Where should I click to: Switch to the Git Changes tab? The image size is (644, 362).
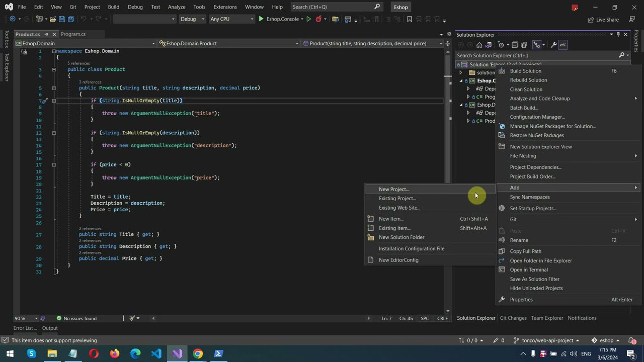513,318
